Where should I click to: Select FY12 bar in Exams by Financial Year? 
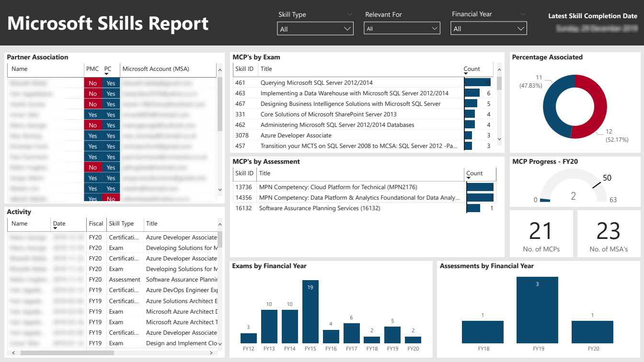(249, 339)
